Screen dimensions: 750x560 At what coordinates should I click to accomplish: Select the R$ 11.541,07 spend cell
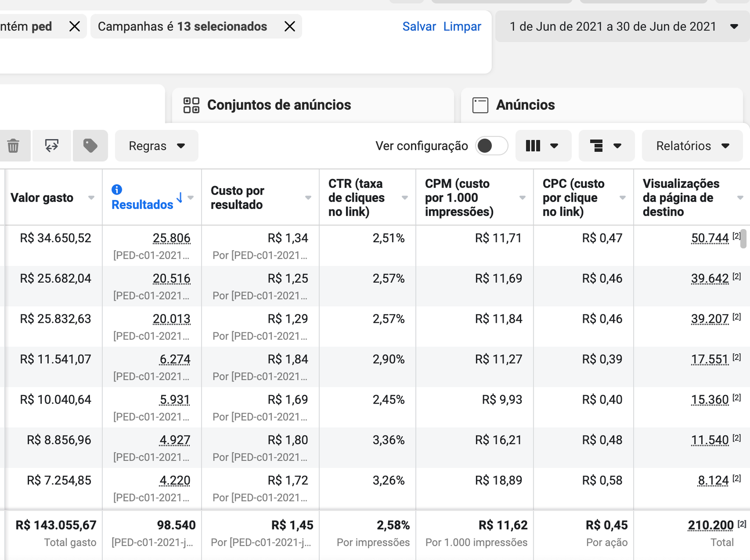(x=55, y=359)
